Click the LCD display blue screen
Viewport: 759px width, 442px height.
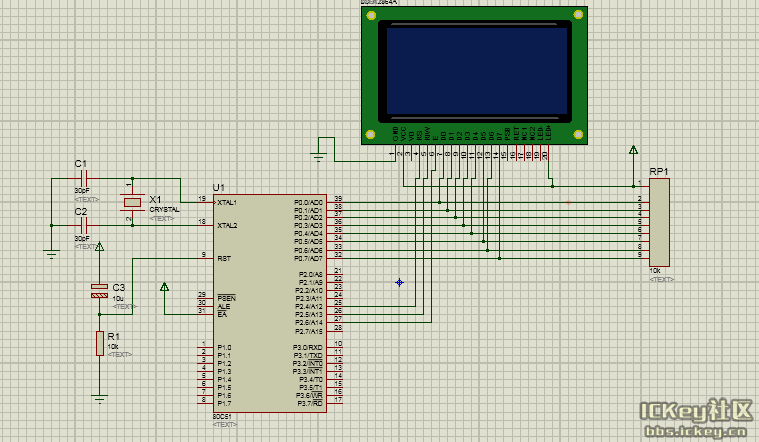tap(476, 71)
